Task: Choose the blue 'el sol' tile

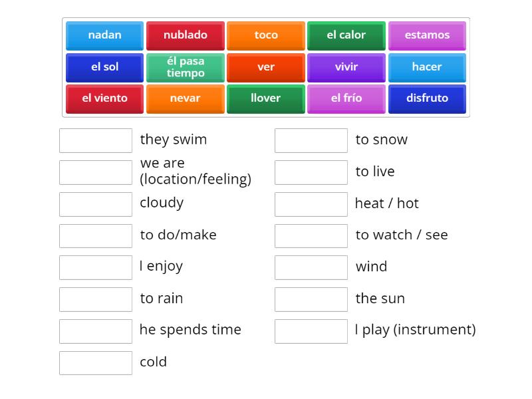Action: tap(104, 67)
